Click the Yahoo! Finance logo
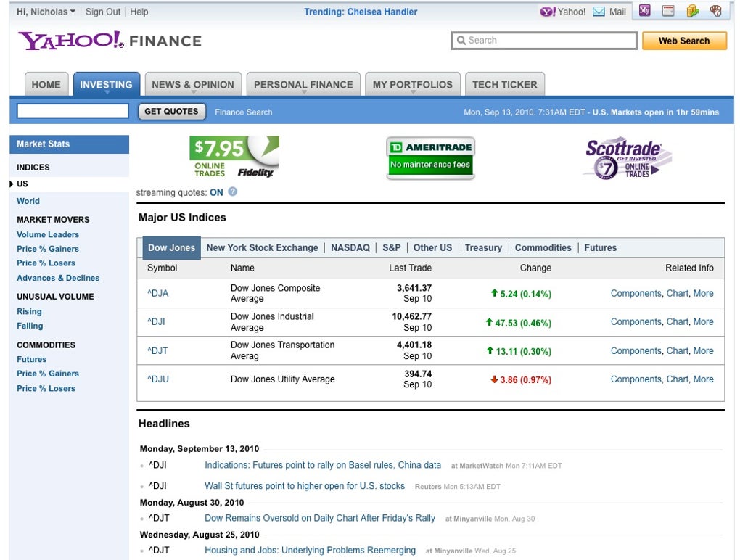Screen dimensions: 740x560 tap(110, 41)
